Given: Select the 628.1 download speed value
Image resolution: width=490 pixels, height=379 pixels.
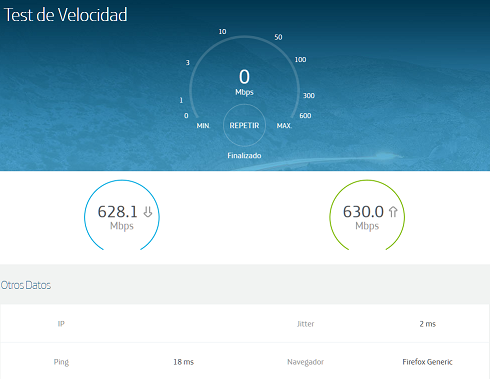Looking at the screenshot, I should click(117, 212).
